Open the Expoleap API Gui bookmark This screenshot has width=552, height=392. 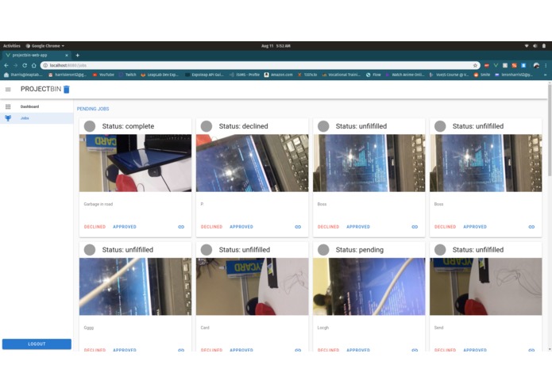tap(205, 75)
